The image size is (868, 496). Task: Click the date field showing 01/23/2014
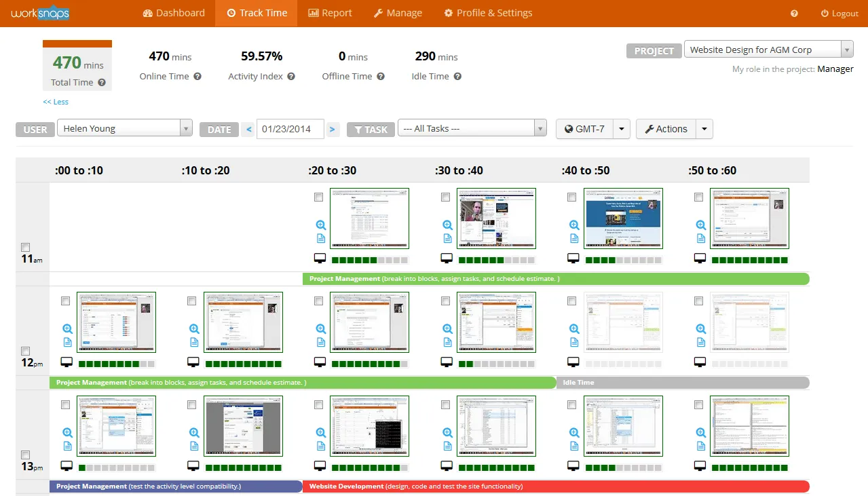pyautogui.click(x=290, y=129)
